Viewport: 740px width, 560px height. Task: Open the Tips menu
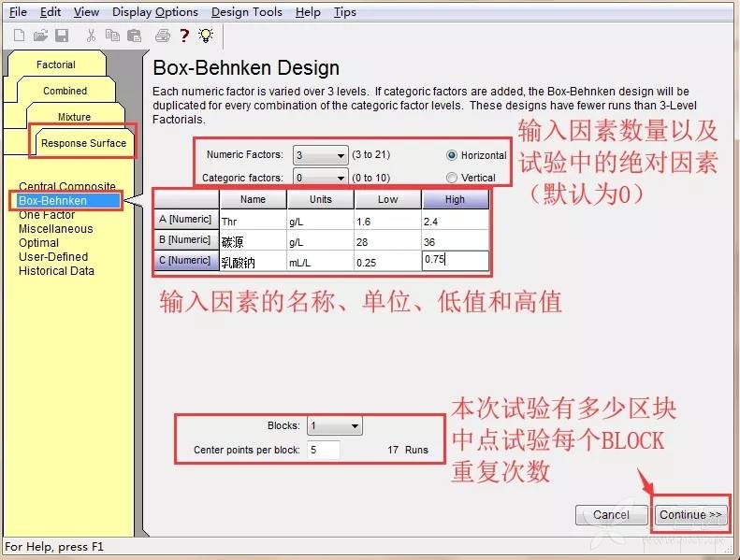(344, 12)
